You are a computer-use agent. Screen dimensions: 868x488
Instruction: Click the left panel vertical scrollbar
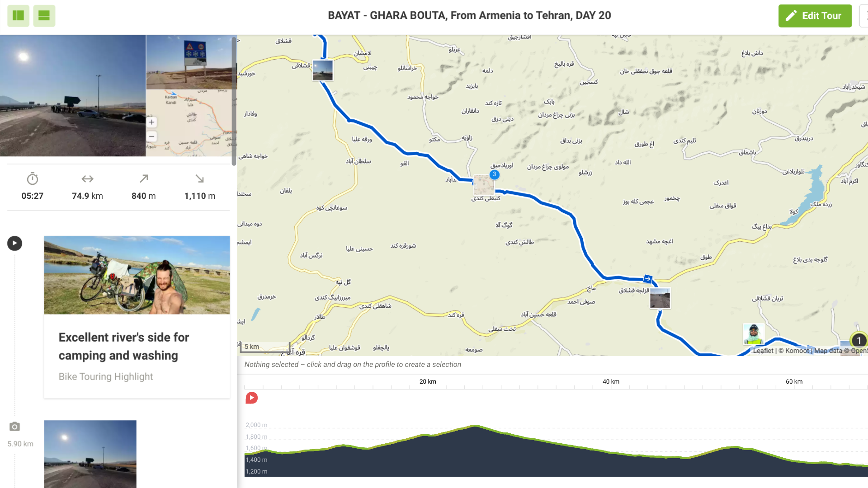pos(234,102)
